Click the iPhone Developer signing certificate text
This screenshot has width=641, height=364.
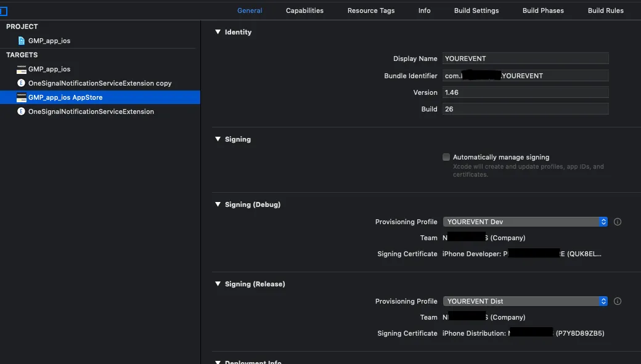(521, 254)
